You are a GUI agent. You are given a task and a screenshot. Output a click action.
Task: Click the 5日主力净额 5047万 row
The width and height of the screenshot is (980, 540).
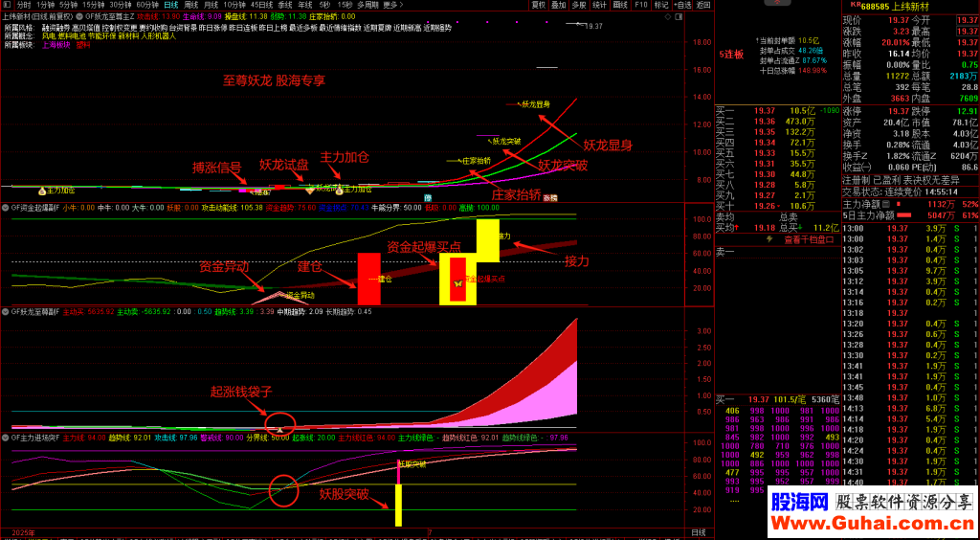click(x=911, y=215)
